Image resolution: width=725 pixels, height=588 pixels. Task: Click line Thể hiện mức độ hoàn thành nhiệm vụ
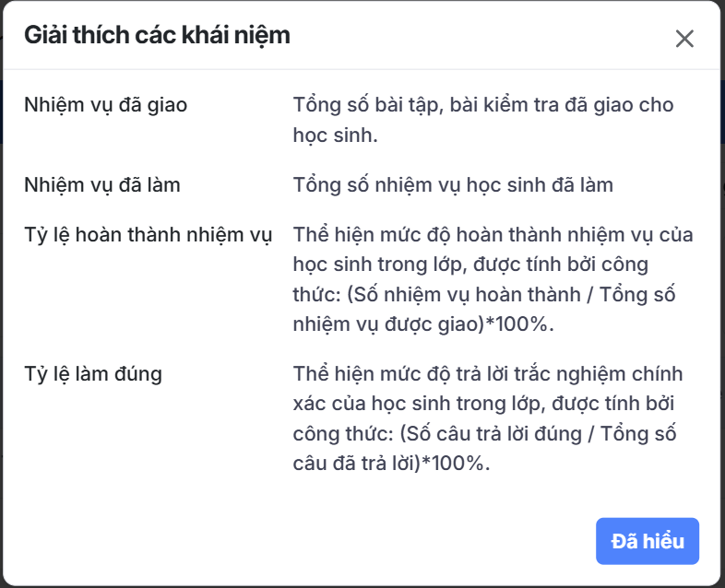[x=493, y=235]
